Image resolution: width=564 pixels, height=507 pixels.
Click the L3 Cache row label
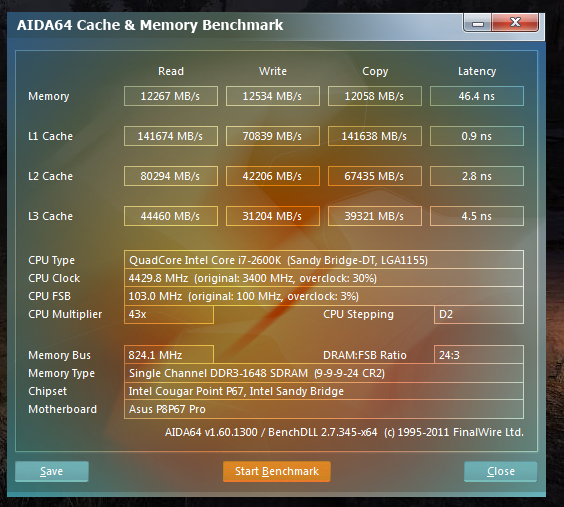pos(50,216)
